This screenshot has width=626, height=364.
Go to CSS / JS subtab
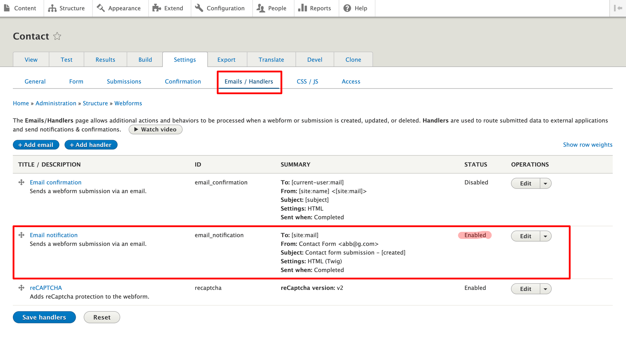307,81
